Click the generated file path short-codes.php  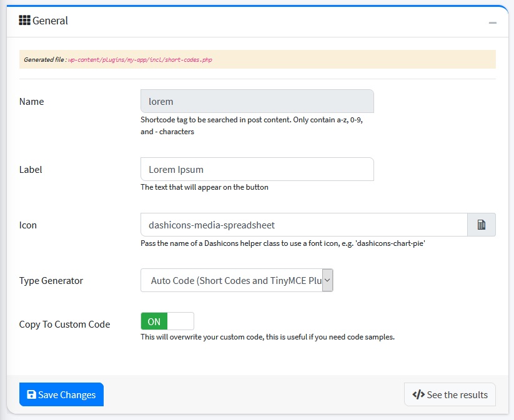click(x=141, y=60)
